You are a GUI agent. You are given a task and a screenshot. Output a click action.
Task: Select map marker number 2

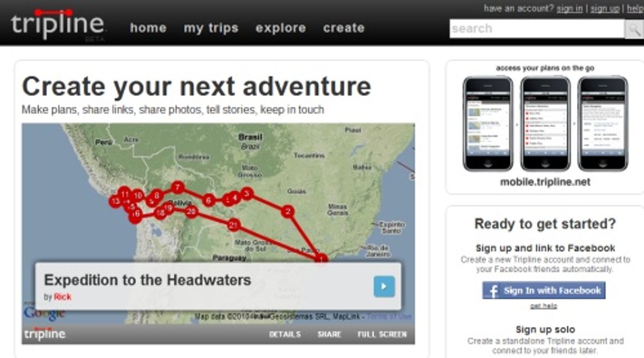click(288, 211)
